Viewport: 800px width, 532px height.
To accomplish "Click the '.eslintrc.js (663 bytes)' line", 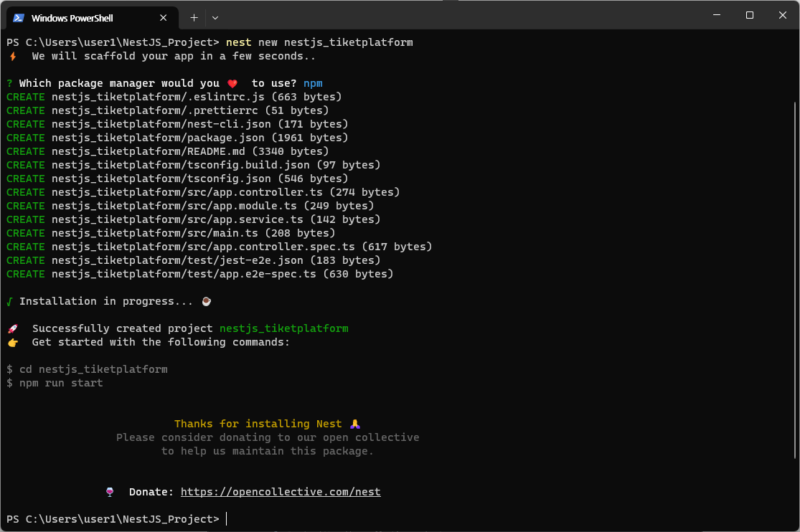I will click(174, 97).
